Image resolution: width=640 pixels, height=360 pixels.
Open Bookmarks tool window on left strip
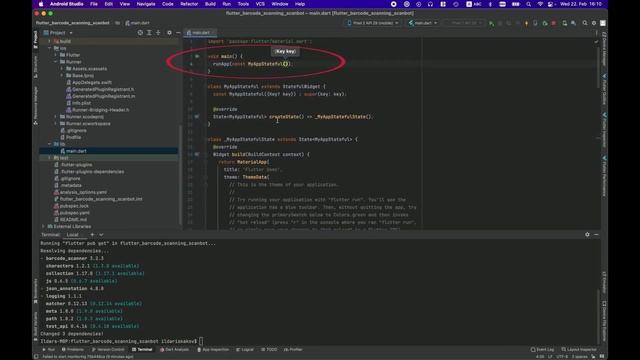click(36, 291)
